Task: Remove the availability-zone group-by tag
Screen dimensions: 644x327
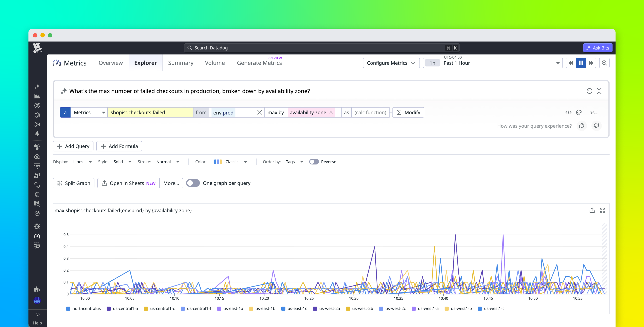Action: coord(331,113)
